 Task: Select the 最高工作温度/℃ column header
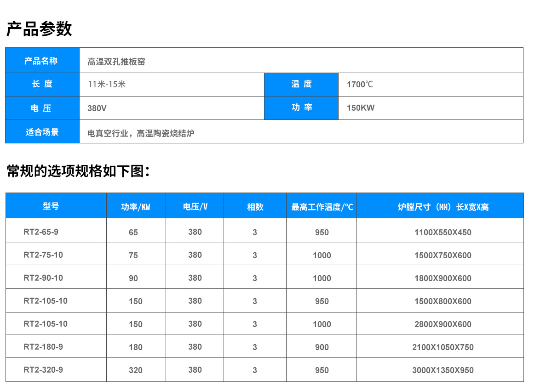322,207
